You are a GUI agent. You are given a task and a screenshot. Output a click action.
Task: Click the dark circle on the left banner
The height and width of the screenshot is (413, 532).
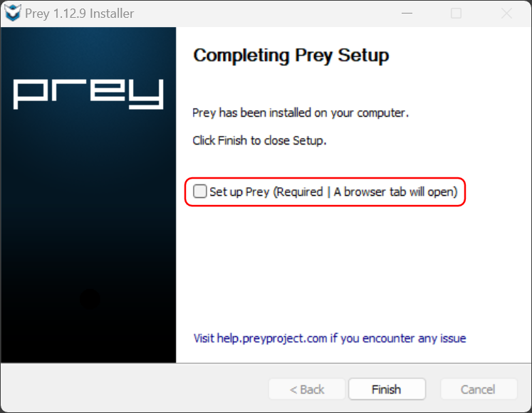(90, 300)
